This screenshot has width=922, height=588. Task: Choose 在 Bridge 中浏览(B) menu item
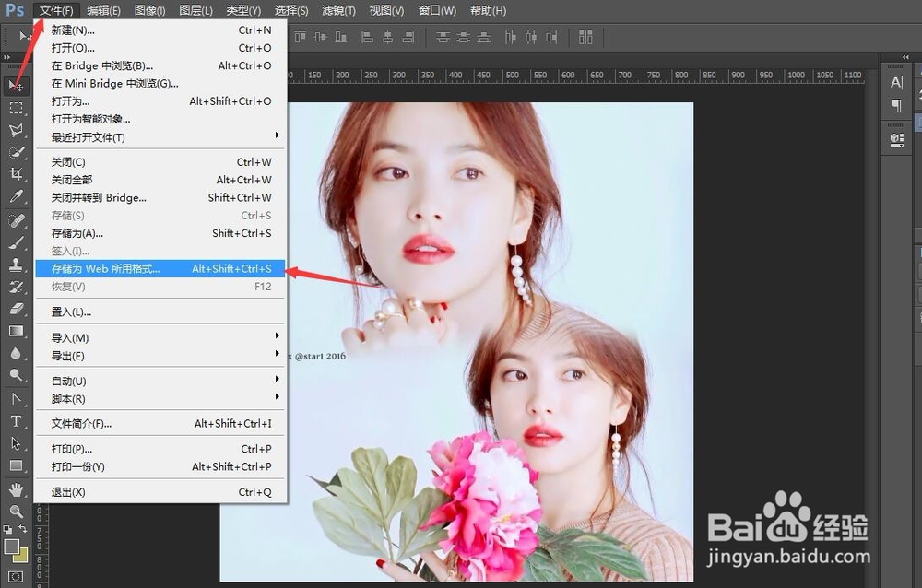pos(160,65)
